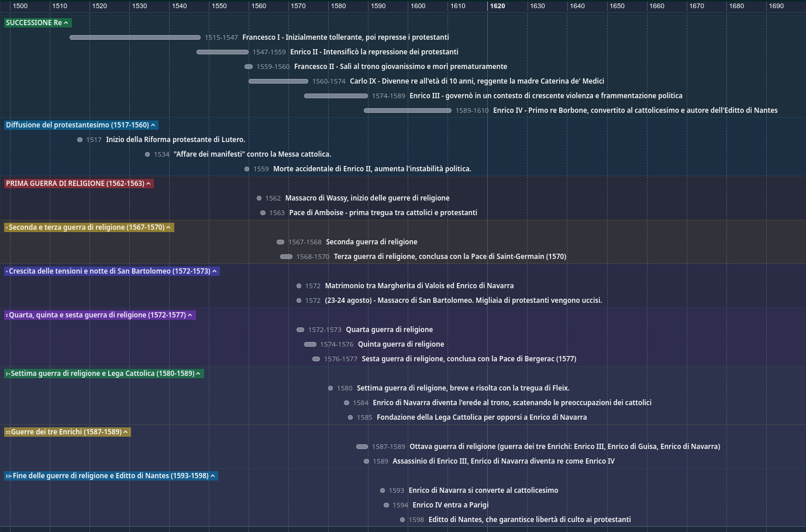
Task: Select the 1574-1576 Quinta guerra bar
Action: click(310, 344)
